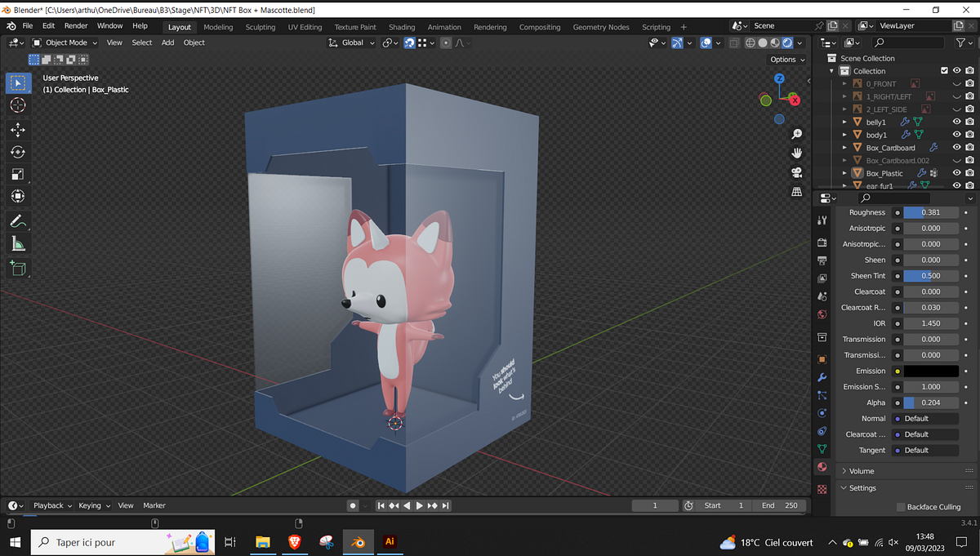Enable the Backface Culling checkbox
980x556 pixels.
(902, 507)
